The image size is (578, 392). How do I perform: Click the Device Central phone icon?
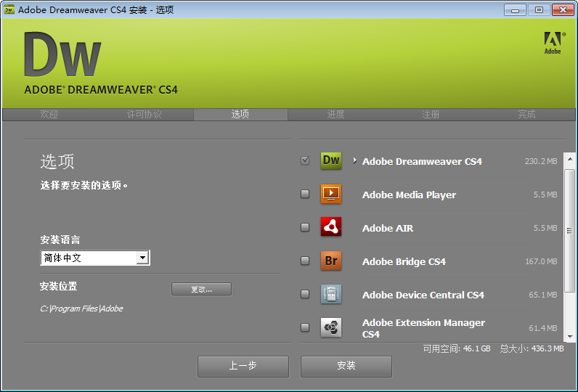pos(331,294)
